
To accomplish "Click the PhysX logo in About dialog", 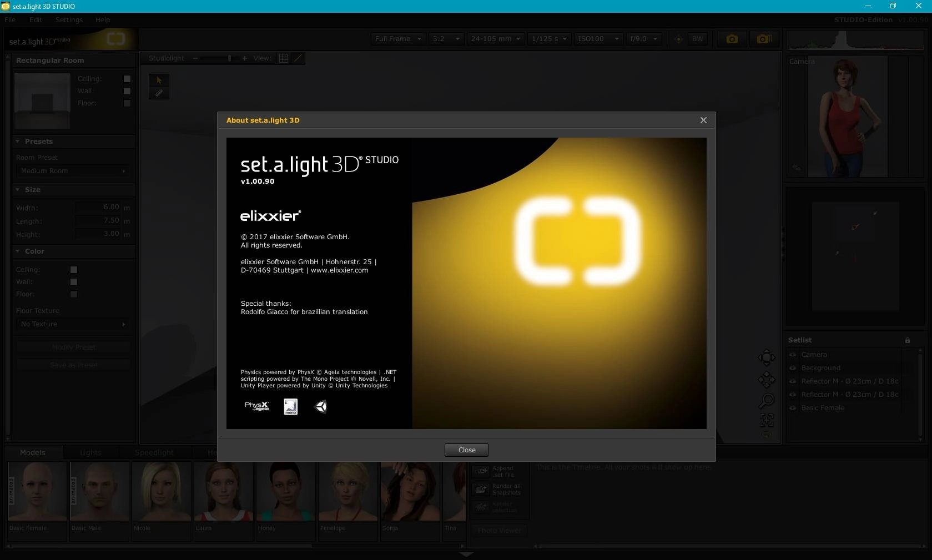I will [x=256, y=406].
